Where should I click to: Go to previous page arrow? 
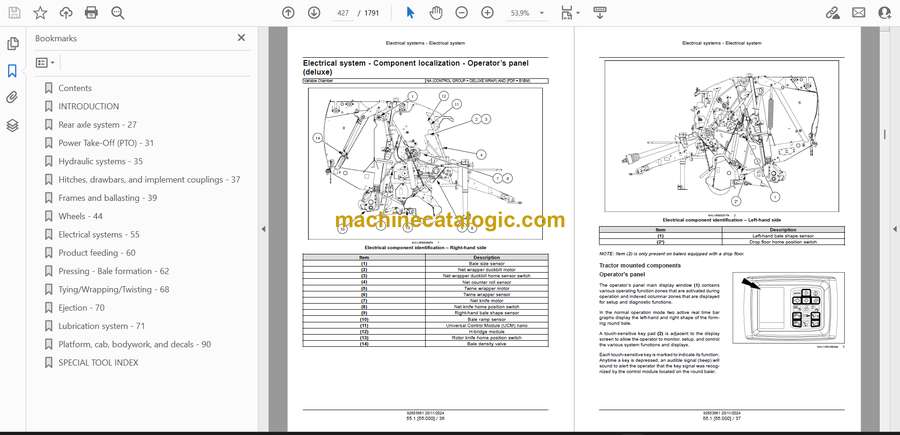click(288, 13)
